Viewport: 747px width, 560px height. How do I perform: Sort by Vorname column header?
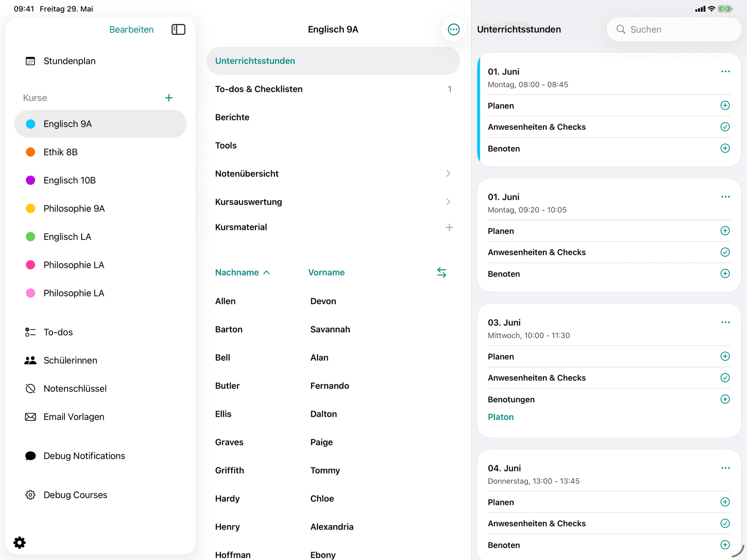pyautogui.click(x=326, y=273)
